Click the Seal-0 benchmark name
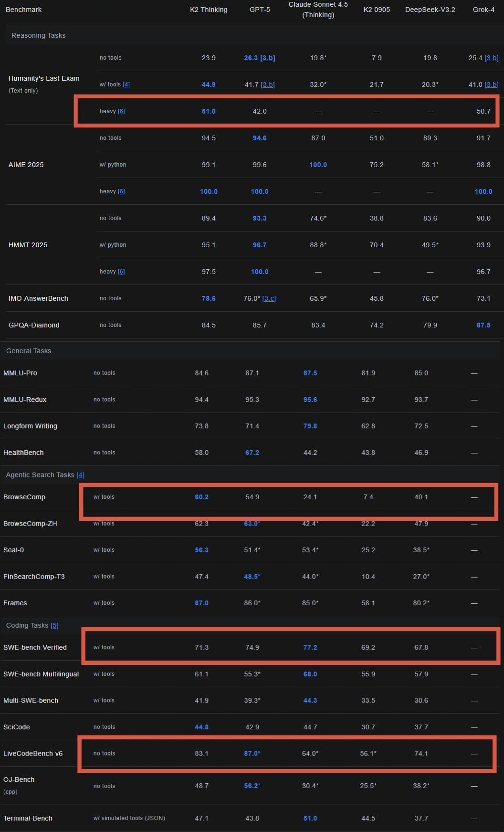504x832 pixels. (x=13, y=550)
